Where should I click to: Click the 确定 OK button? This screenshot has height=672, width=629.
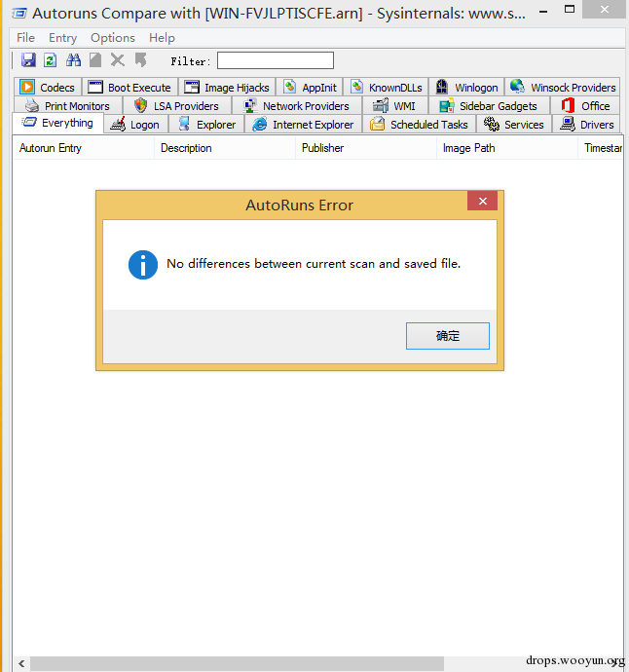point(448,336)
